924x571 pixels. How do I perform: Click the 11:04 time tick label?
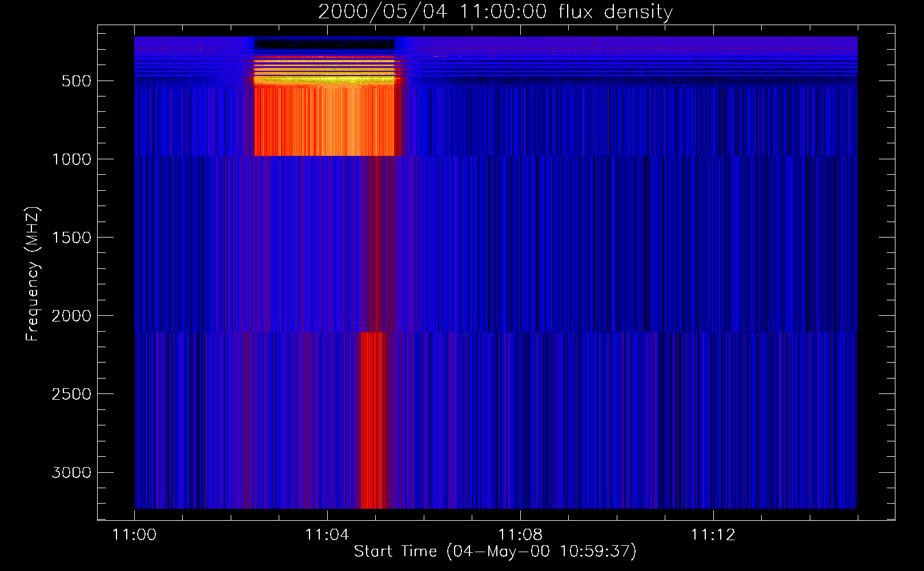click(327, 535)
